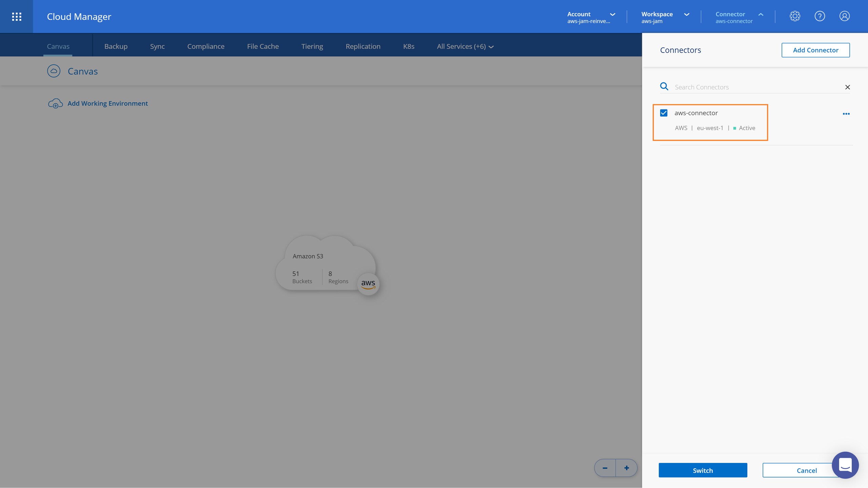Viewport: 868px width, 488px height.
Task: Expand All Services (+6) menu
Action: point(465,46)
